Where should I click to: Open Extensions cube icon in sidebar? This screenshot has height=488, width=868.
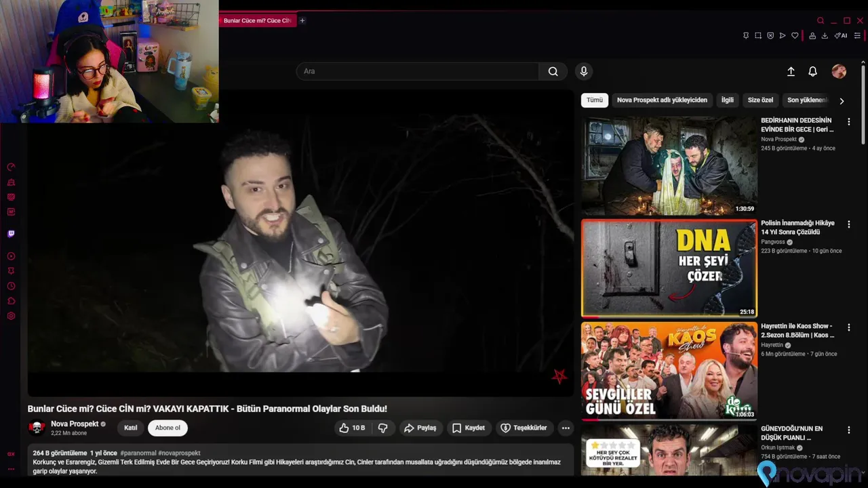pos(11,301)
